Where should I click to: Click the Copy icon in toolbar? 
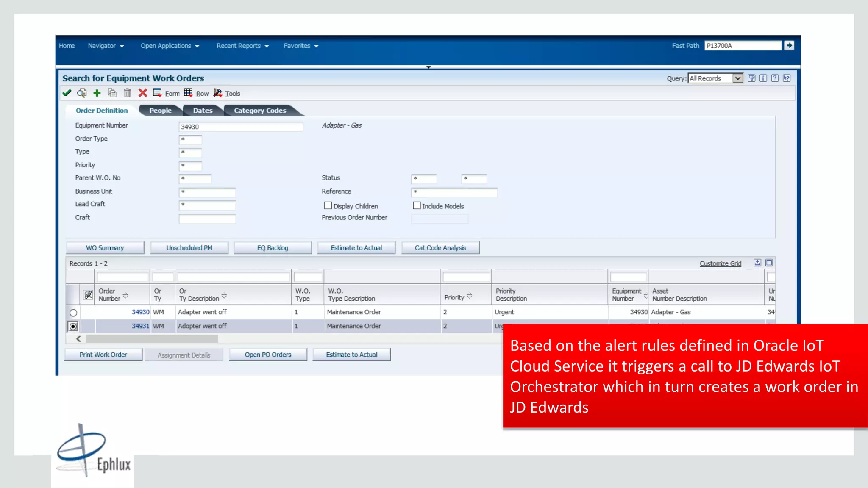(112, 93)
